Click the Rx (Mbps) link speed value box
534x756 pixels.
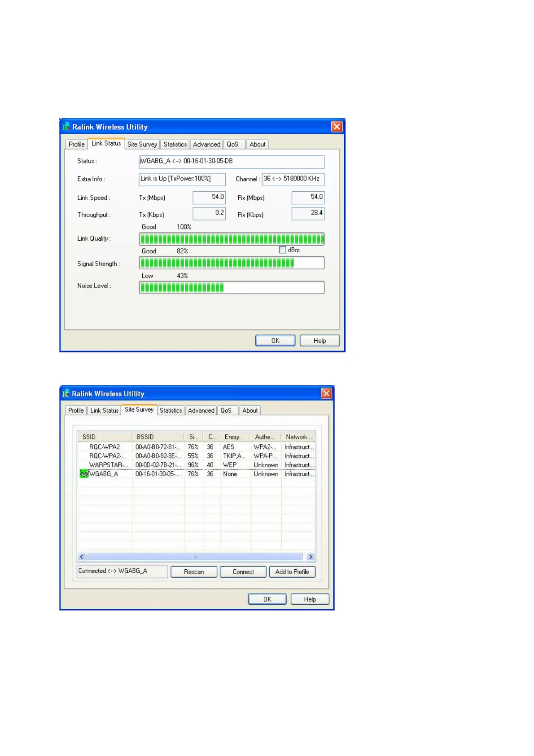point(308,198)
